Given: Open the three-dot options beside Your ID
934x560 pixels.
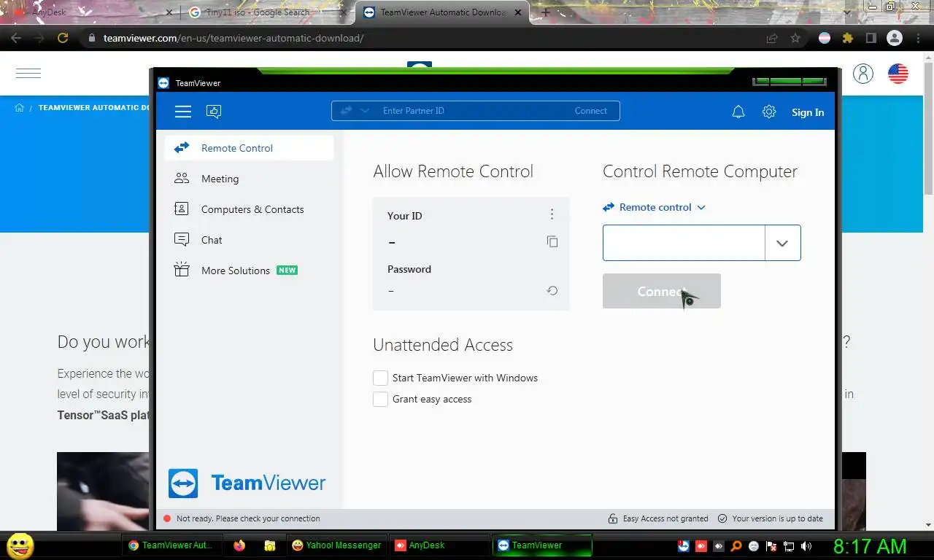Looking at the screenshot, I should [552, 214].
